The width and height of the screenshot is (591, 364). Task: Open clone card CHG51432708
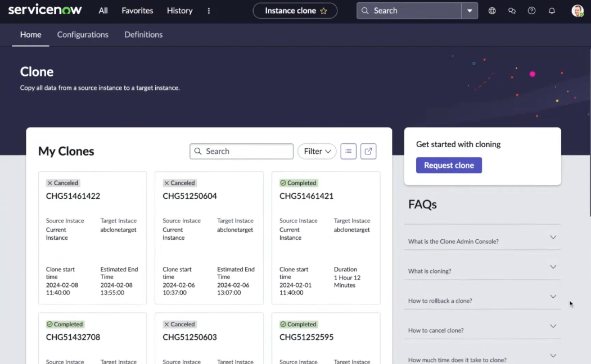click(x=92, y=338)
